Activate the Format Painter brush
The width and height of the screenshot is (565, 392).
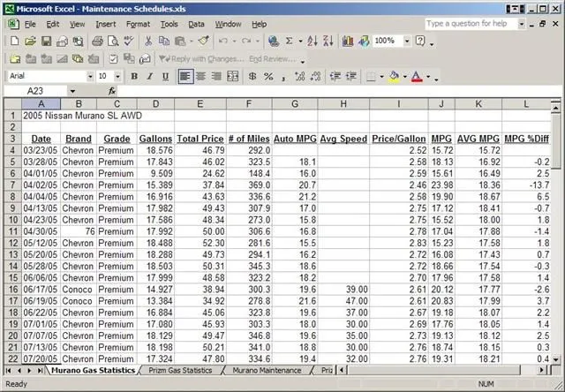click(x=204, y=41)
